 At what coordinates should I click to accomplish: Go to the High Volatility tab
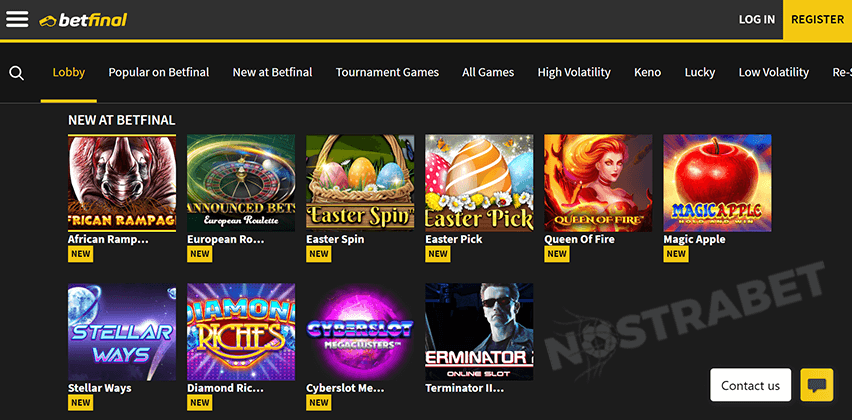click(x=574, y=72)
